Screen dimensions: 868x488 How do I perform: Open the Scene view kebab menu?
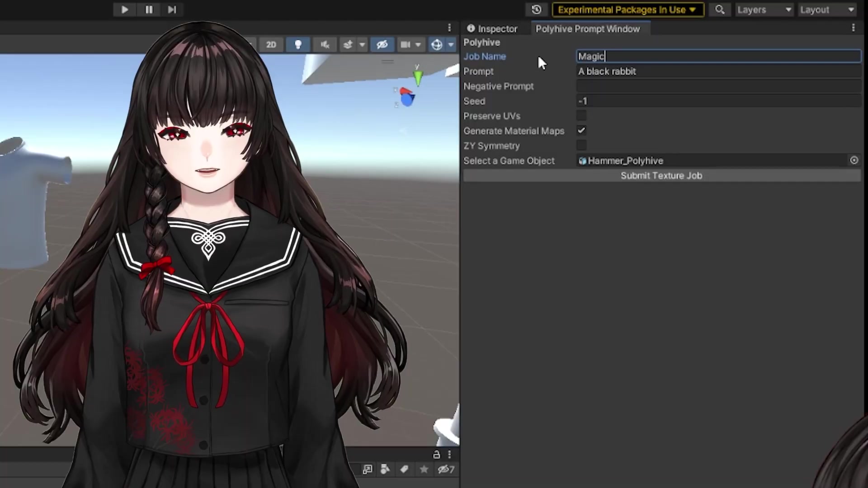click(449, 28)
